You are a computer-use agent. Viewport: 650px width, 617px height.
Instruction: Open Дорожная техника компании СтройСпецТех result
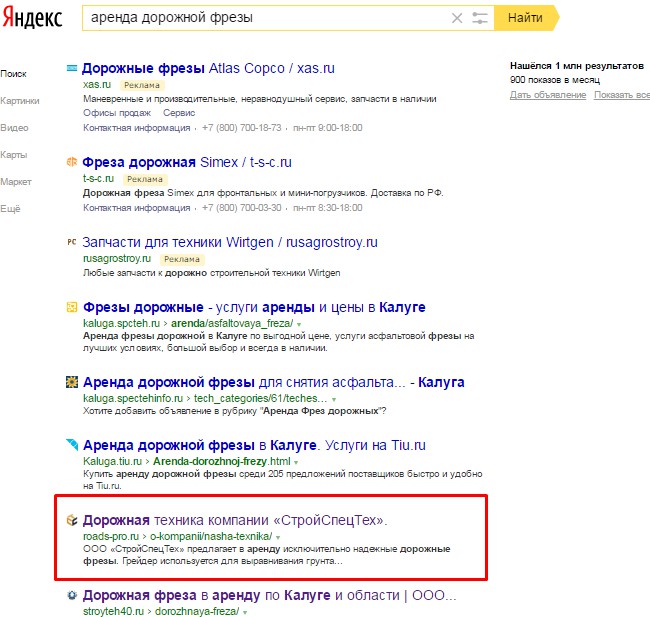pyautogui.click(x=235, y=520)
